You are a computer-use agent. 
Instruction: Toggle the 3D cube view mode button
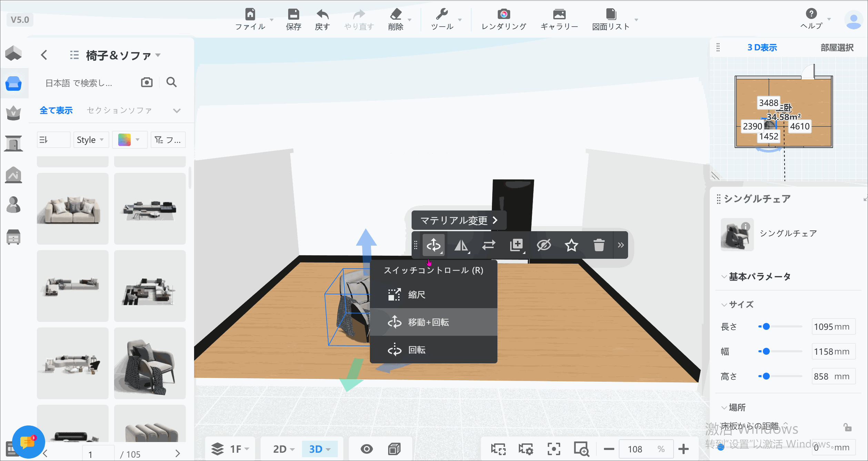pos(394,449)
